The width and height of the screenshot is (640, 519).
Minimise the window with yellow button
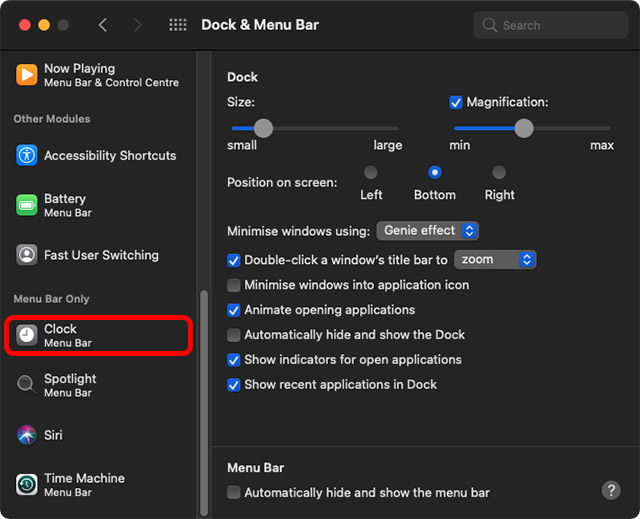[44, 25]
